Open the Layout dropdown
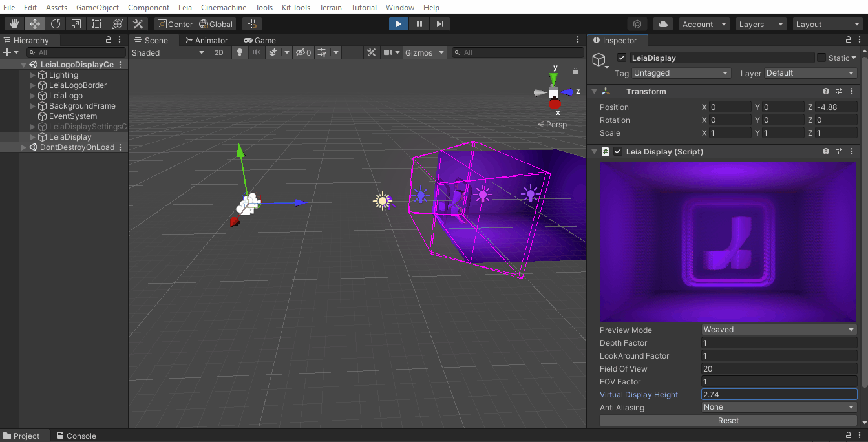 point(828,24)
